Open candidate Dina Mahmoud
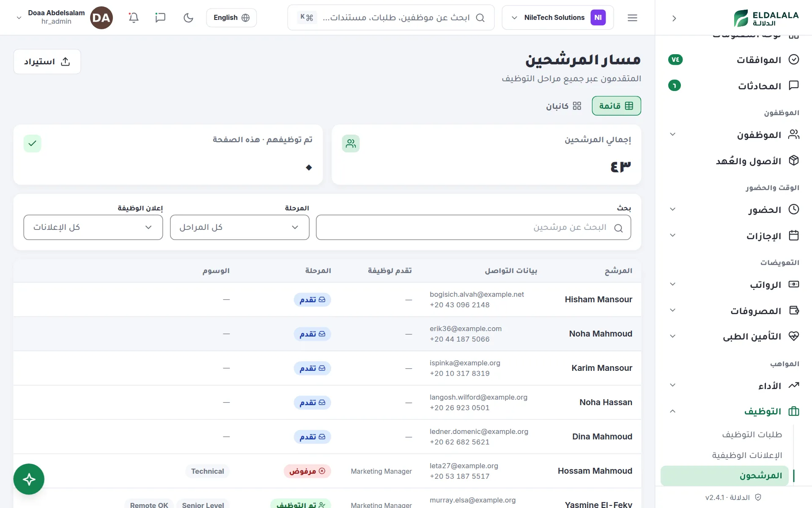Viewport: 812px width, 508px height. click(602, 437)
